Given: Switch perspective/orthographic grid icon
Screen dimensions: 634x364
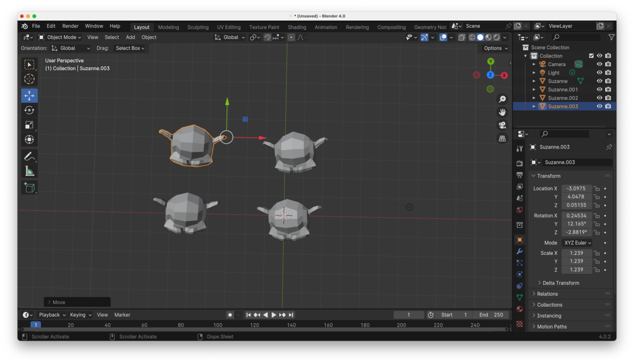Looking at the screenshot, I should point(502,139).
